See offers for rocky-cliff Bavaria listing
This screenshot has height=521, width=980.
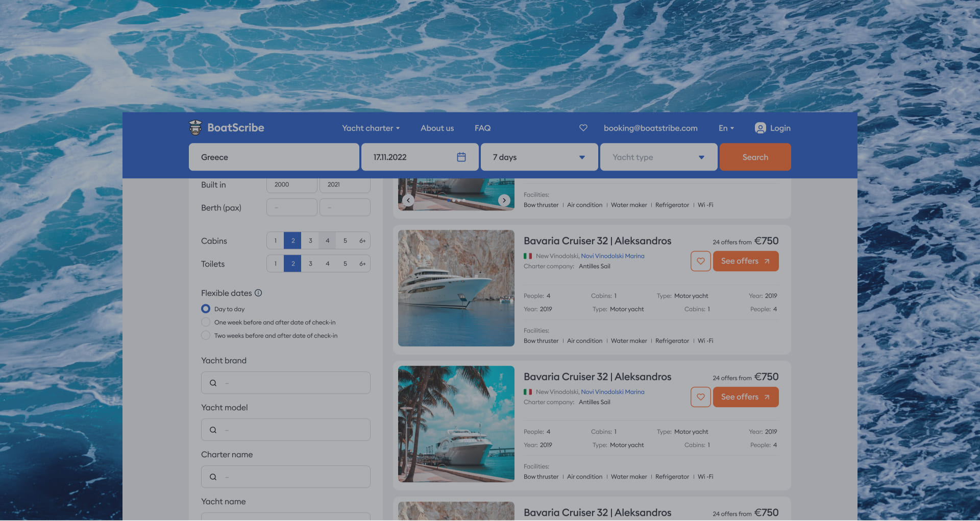click(746, 261)
